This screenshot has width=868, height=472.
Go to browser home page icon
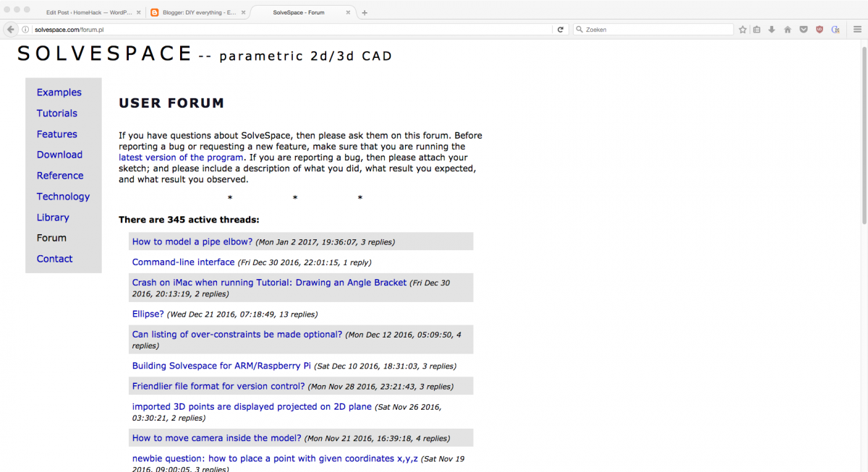click(787, 30)
